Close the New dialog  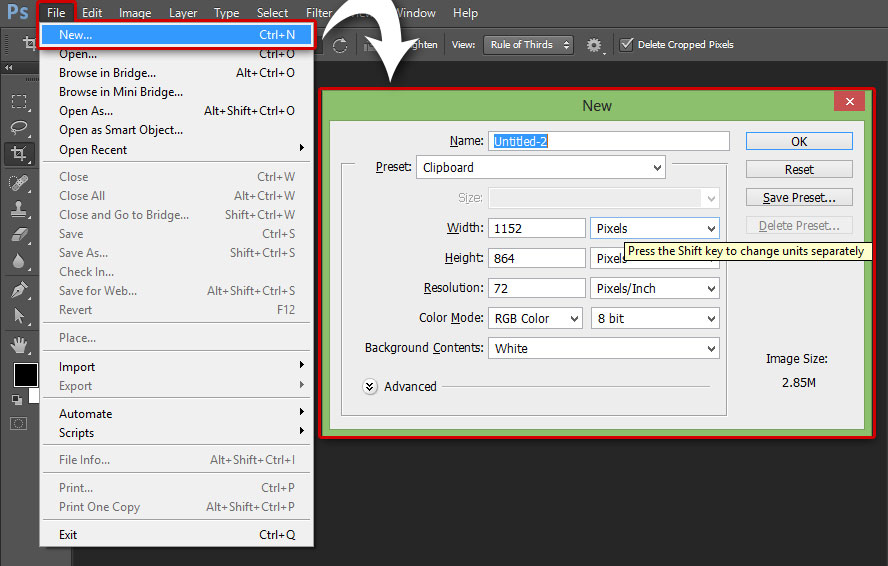pyautogui.click(x=849, y=101)
